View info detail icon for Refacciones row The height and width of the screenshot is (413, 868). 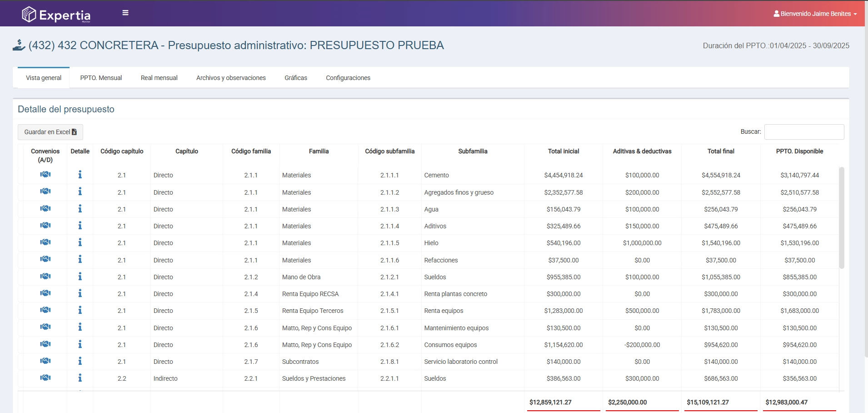click(x=80, y=259)
